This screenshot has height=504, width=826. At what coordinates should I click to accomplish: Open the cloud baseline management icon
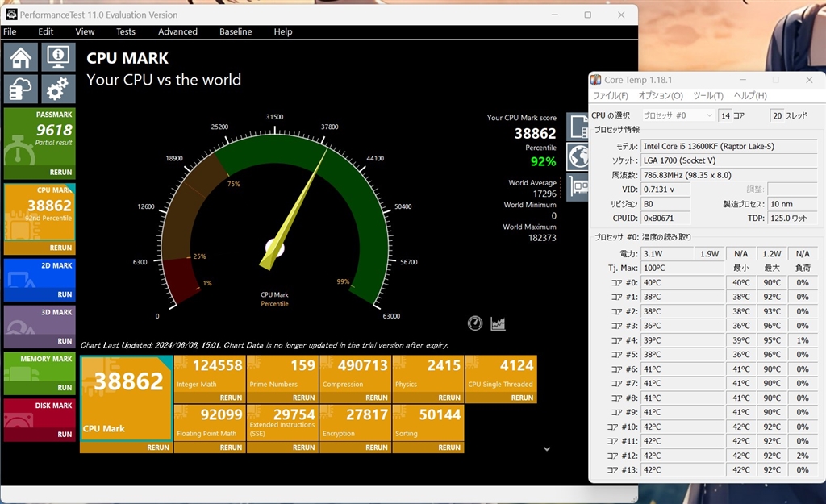[x=20, y=89]
